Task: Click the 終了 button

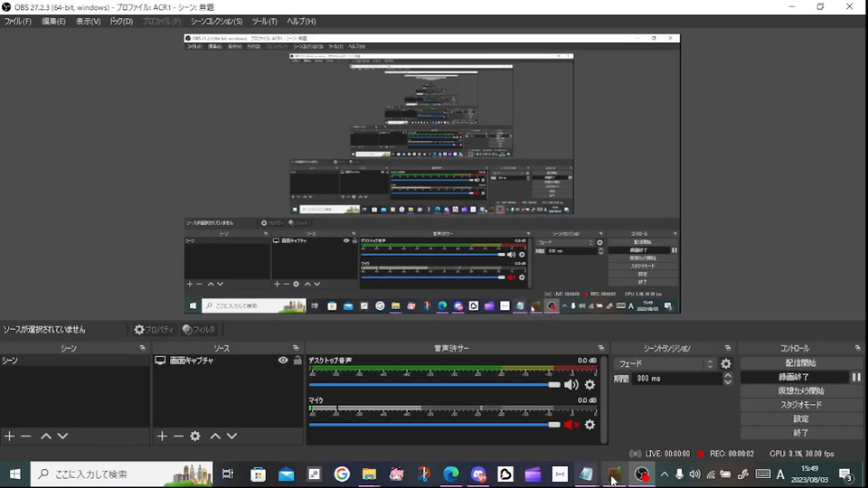Action: click(800, 433)
